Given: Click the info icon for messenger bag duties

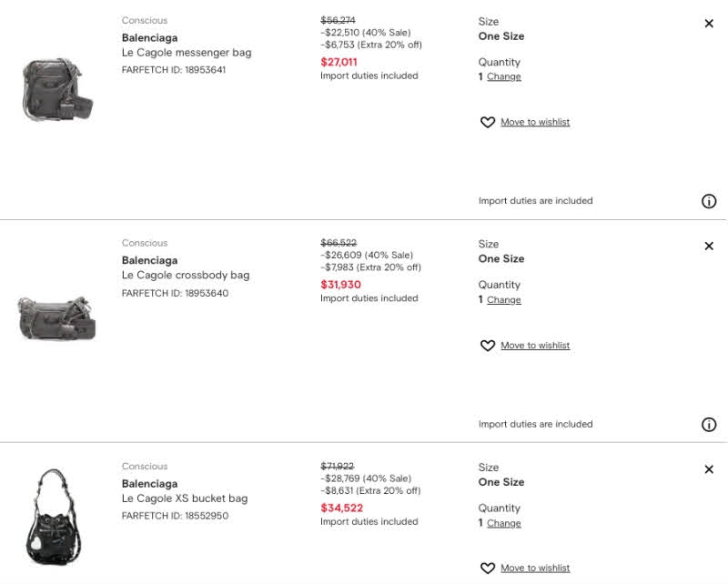Looking at the screenshot, I should point(709,202).
